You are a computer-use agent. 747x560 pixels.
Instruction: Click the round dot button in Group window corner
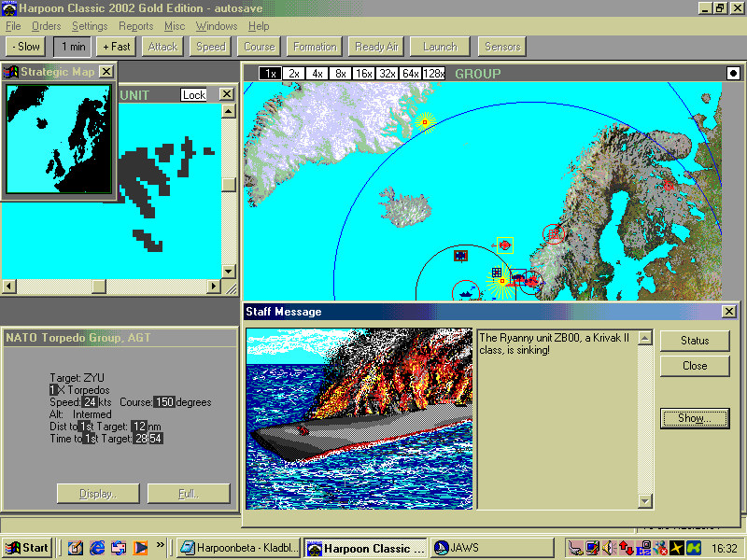[x=733, y=74]
